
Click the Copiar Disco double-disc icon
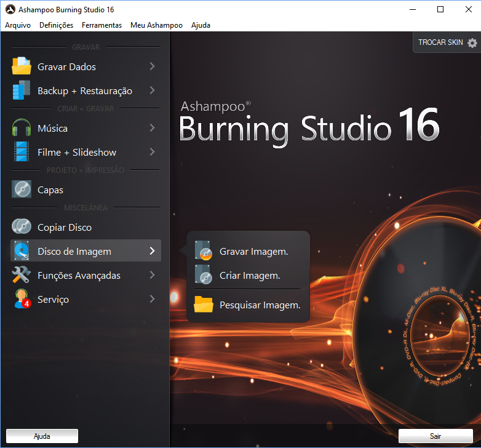pos(22,226)
